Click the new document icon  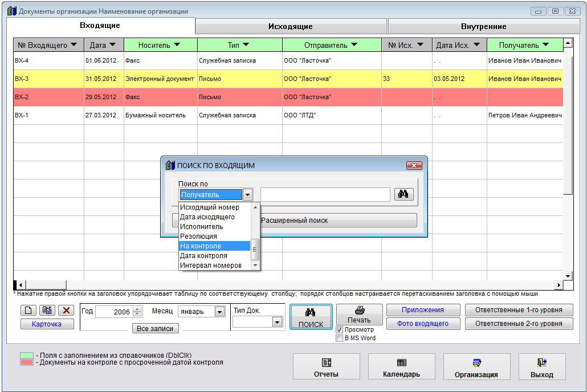29,311
